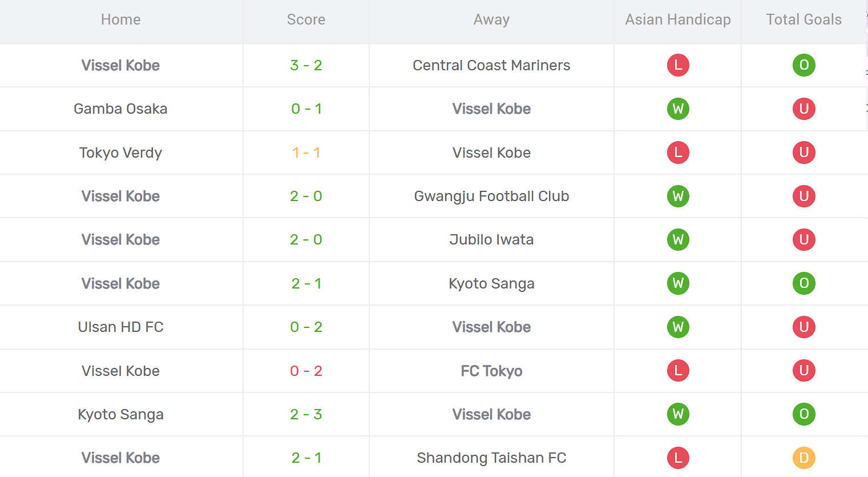Click red U total goals badge in Jubilo Iwata row
868x477 pixels.
point(804,239)
